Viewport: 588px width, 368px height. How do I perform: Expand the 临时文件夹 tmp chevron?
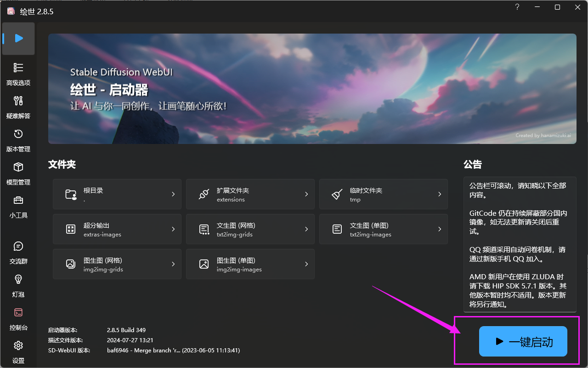tap(440, 194)
